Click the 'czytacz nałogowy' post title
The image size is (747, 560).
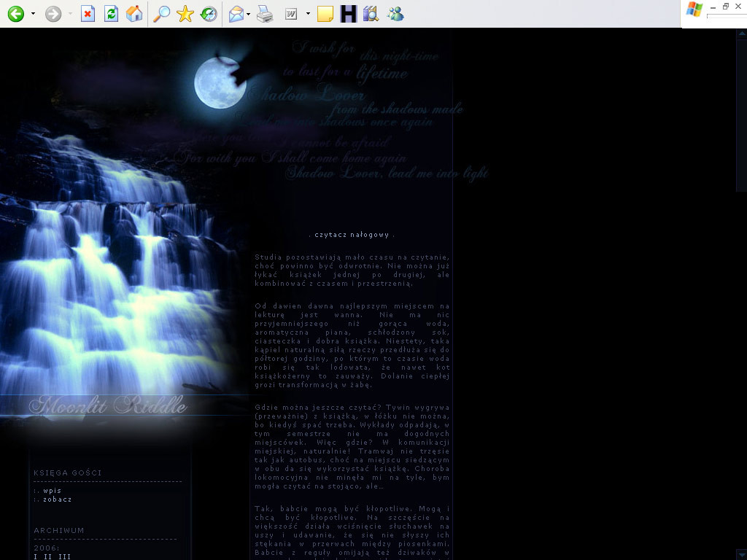pos(352,235)
